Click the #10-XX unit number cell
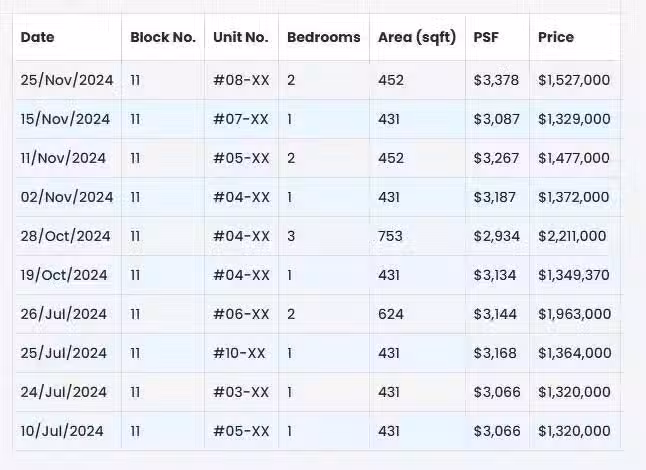646x470 pixels. point(239,353)
